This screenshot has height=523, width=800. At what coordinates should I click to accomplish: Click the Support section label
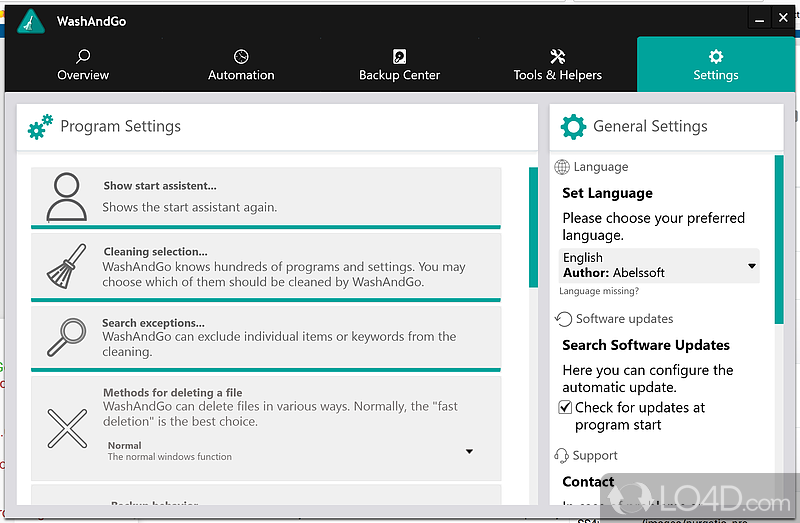pos(595,455)
